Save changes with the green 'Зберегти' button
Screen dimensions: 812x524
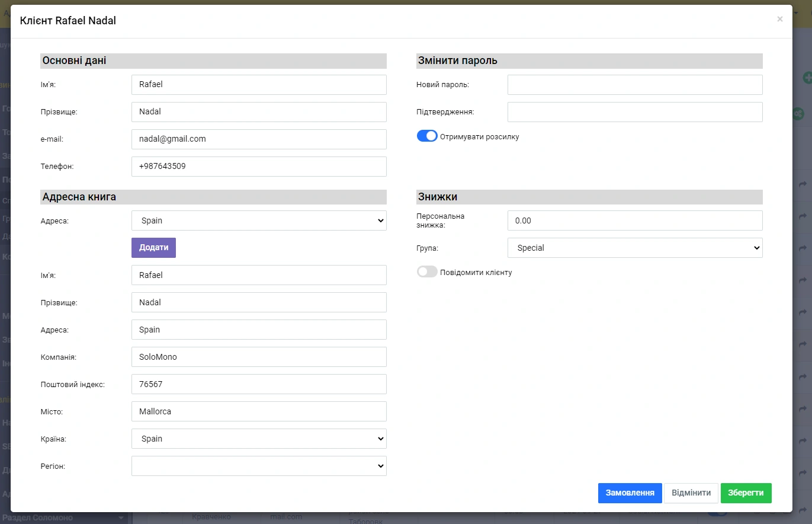tap(746, 493)
